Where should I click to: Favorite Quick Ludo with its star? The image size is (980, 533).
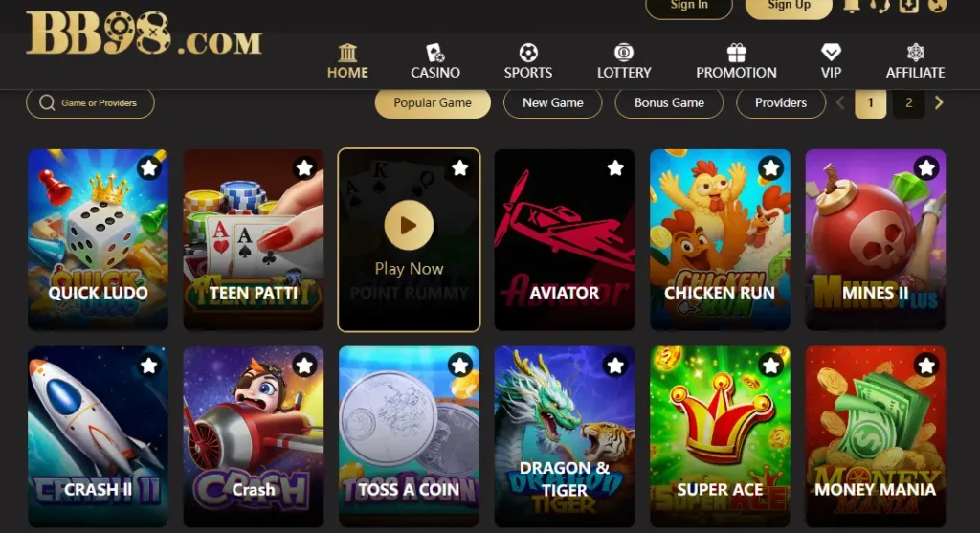pyautogui.click(x=148, y=168)
